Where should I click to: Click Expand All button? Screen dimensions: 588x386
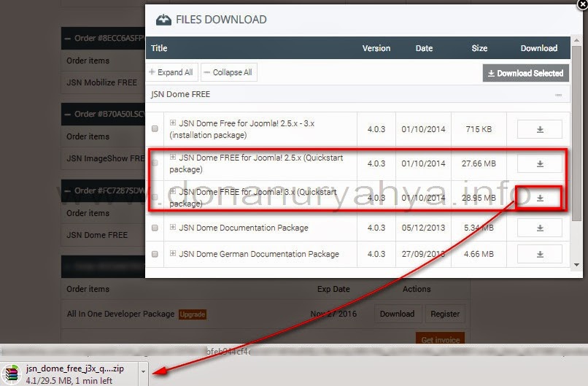pyautogui.click(x=171, y=72)
